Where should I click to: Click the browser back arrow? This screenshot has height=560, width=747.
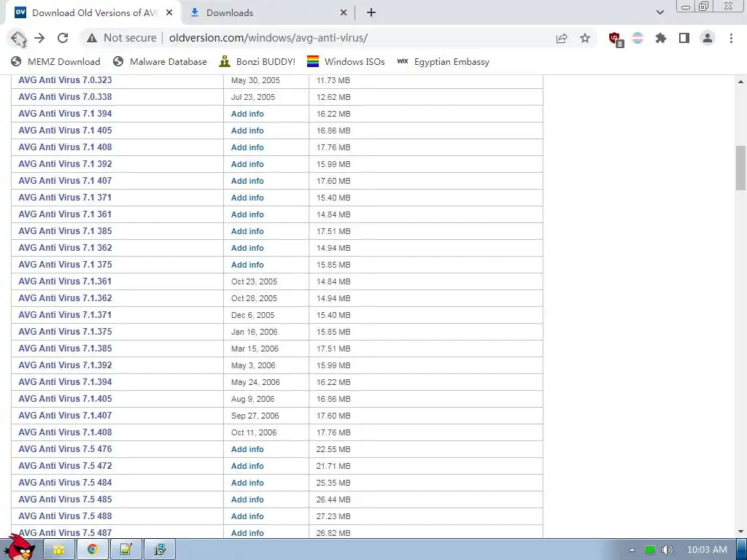click(18, 38)
